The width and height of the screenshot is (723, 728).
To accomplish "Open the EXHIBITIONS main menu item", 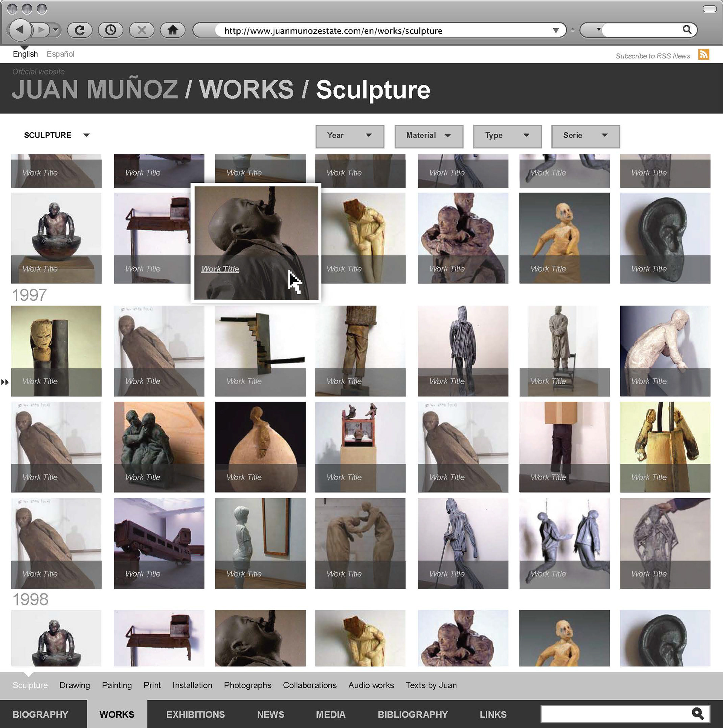I will coord(195,714).
